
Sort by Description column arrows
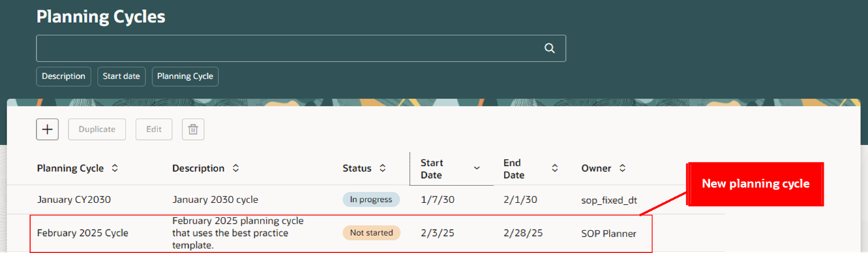tap(235, 168)
